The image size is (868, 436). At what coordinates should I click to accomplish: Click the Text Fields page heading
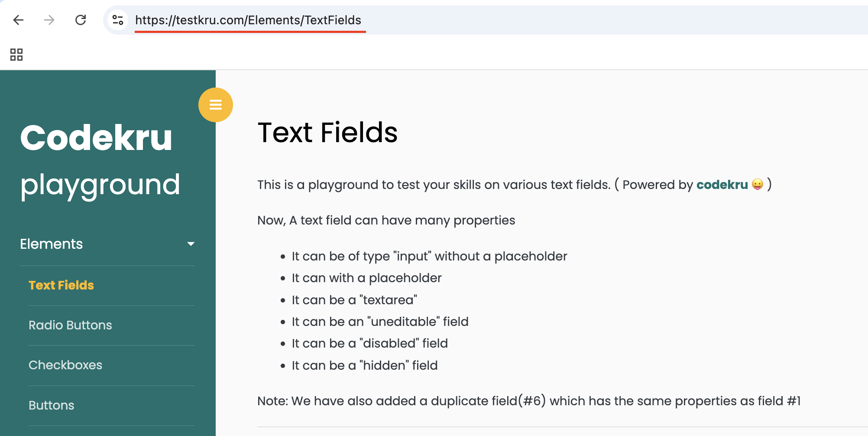point(327,133)
